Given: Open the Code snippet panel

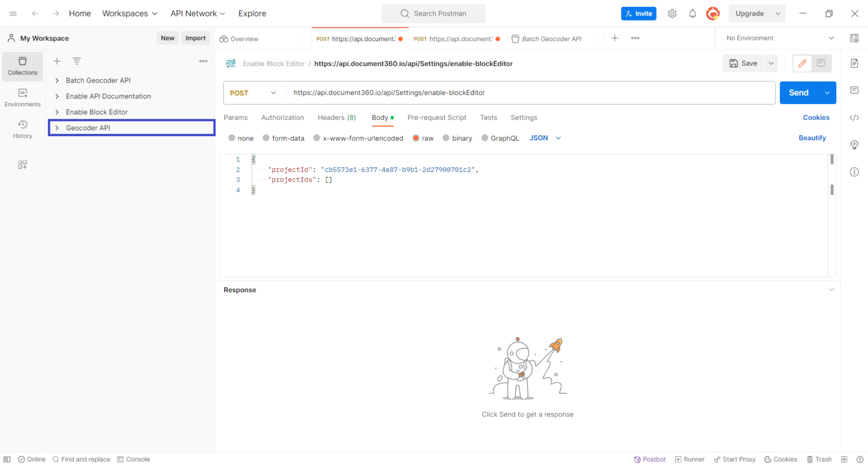Looking at the screenshot, I should (x=854, y=117).
